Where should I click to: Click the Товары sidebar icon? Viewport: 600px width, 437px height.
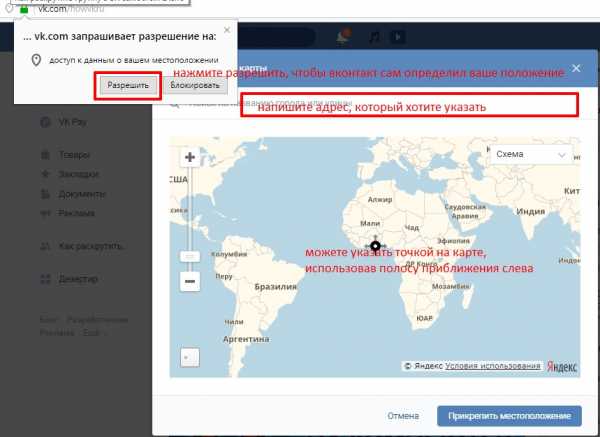[x=45, y=155]
